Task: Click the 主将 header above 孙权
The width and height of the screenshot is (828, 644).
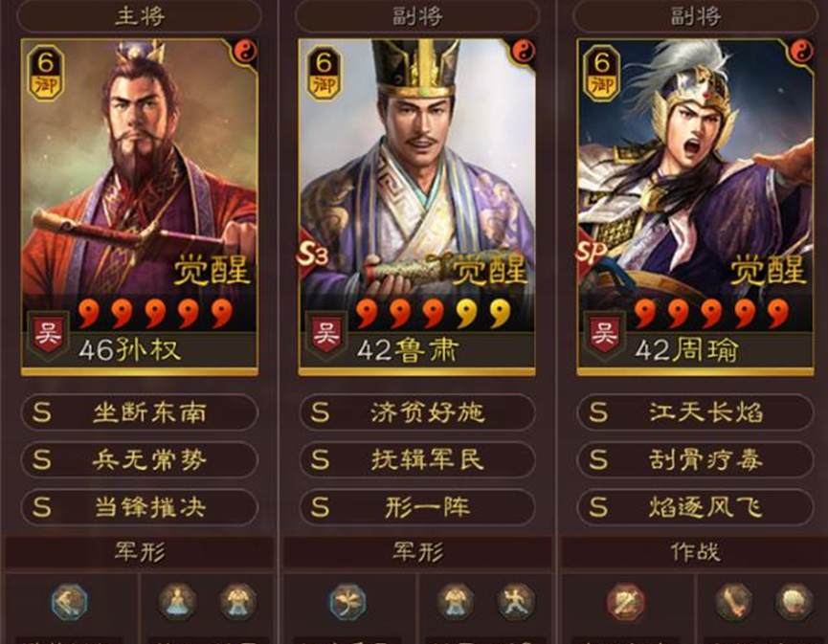Action: [140, 15]
